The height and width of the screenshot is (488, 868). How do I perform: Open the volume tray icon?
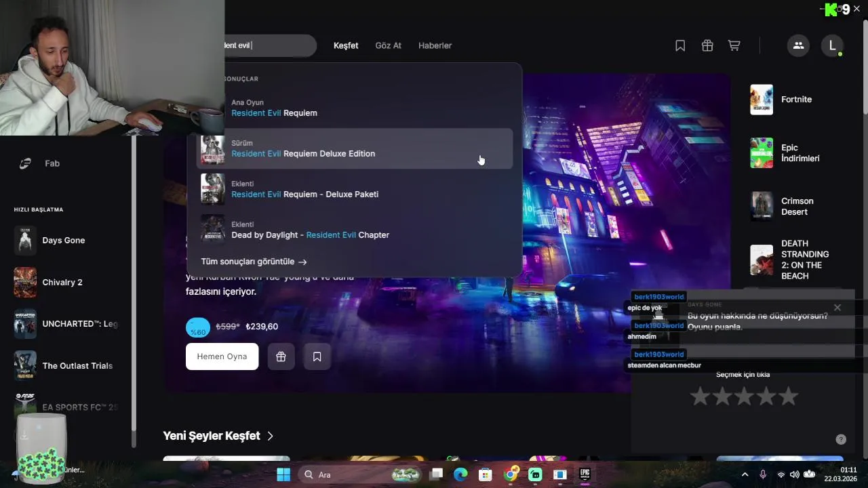795,474
